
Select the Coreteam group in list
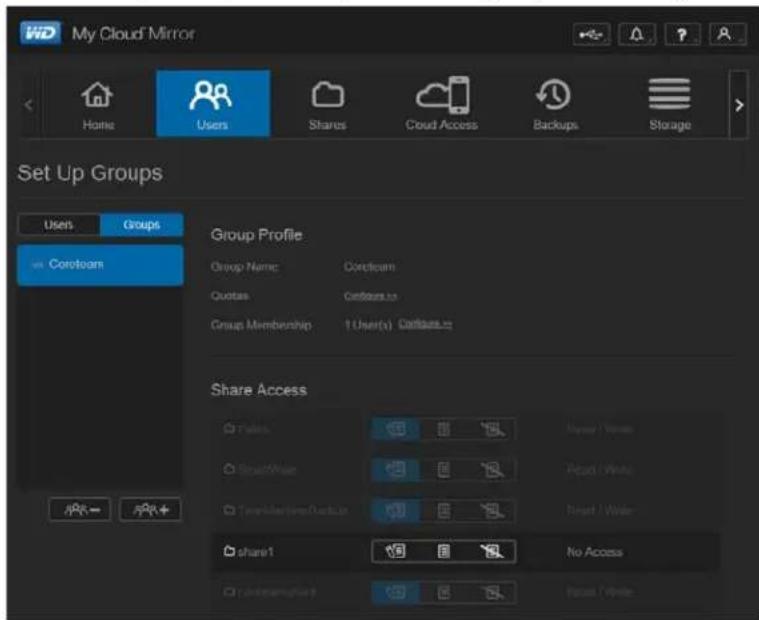[100, 265]
